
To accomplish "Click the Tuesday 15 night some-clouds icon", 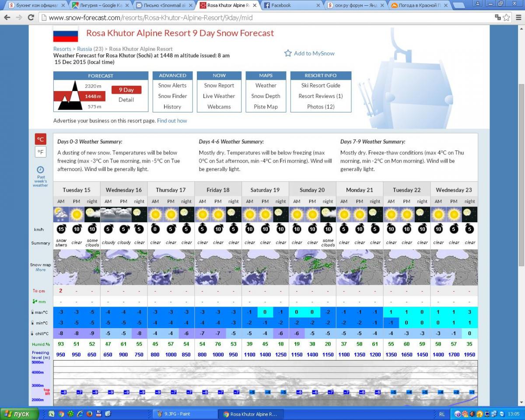I will click(92, 214).
